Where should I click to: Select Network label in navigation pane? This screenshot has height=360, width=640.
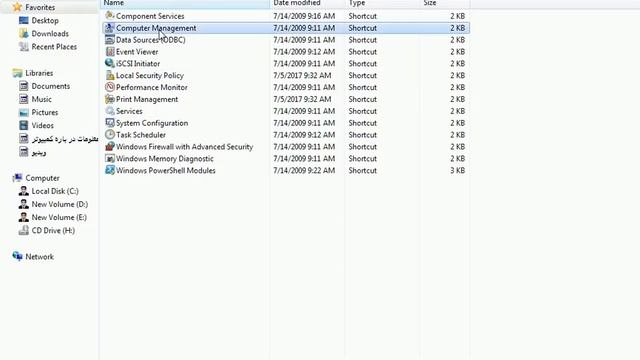(40, 256)
